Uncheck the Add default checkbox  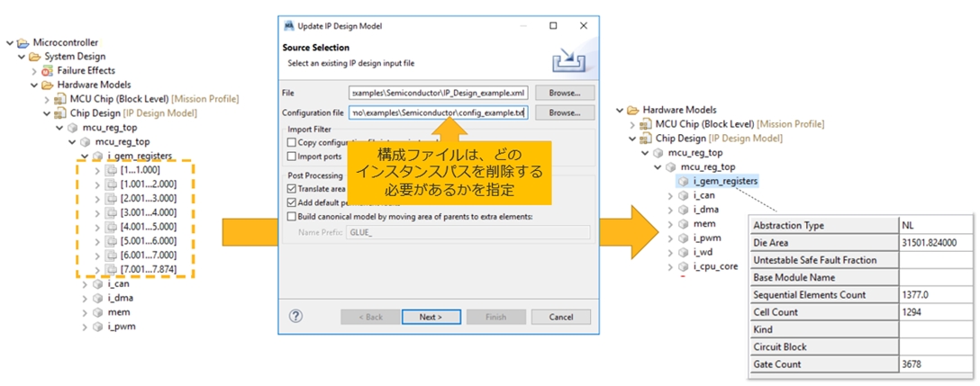(292, 202)
